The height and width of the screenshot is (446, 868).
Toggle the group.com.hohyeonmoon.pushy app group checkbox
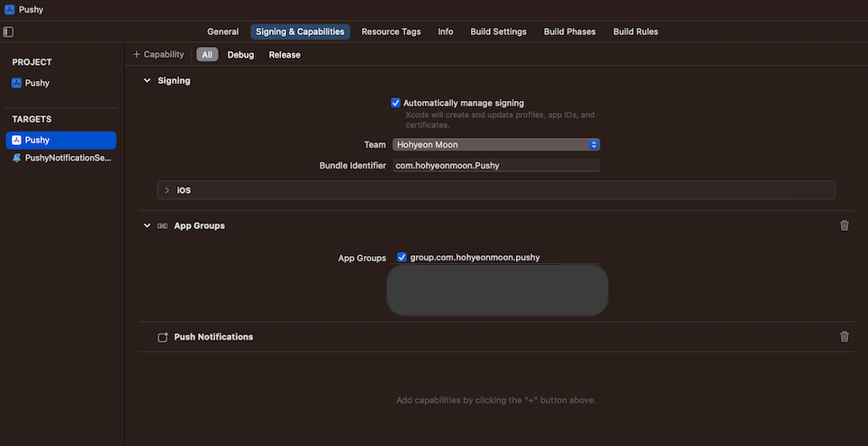pyautogui.click(x=402, y=257)
